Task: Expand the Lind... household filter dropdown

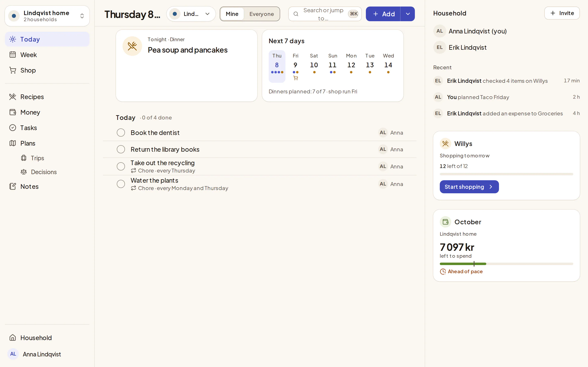Action: click(x=191, y=14)
